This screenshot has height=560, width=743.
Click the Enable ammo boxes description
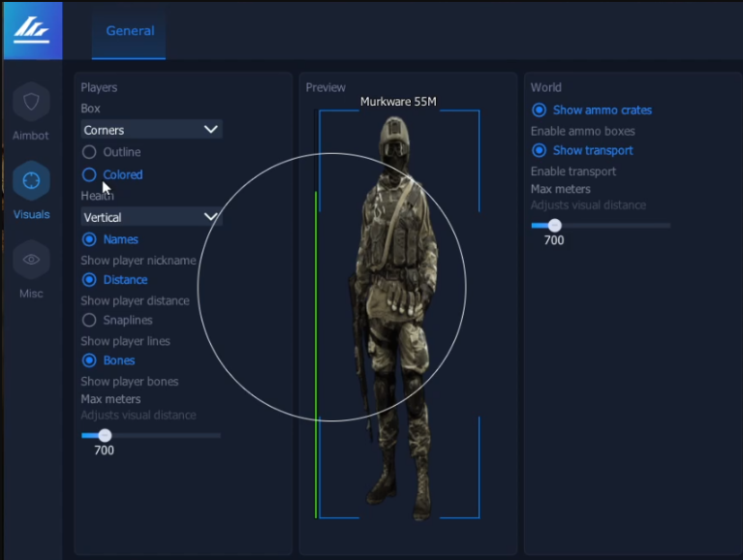click(x=583, y=131)
